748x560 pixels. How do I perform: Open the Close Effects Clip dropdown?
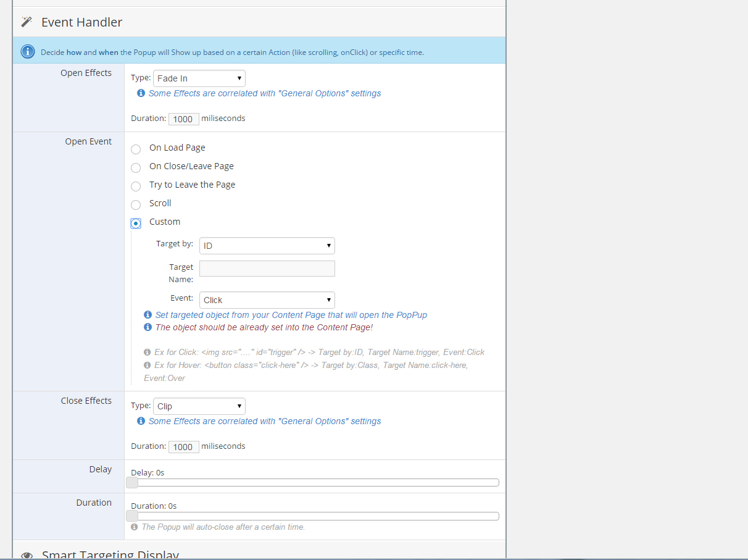tap(199, 406)
